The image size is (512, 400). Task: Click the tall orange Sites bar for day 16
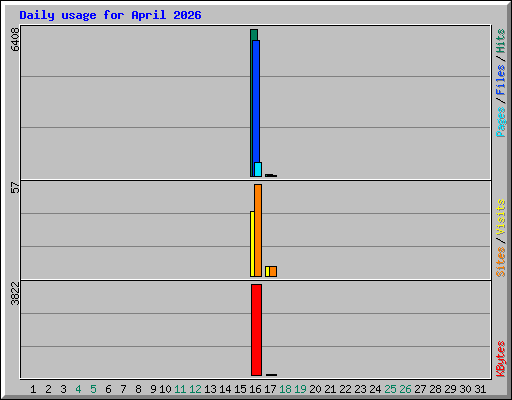pos(258,230)
